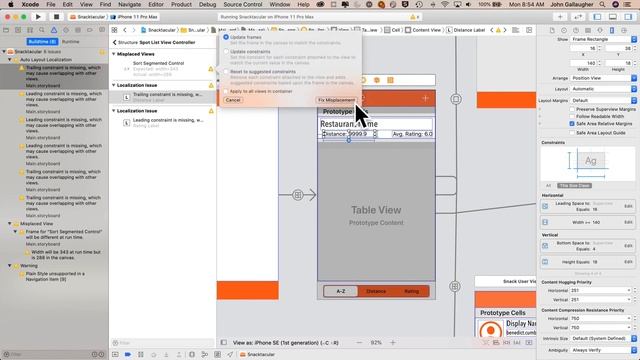The height and width of the screenshot is (360, 640).
Task: Select the Update frames radio option
Action: pyautogui.click(x=226, y=37)
